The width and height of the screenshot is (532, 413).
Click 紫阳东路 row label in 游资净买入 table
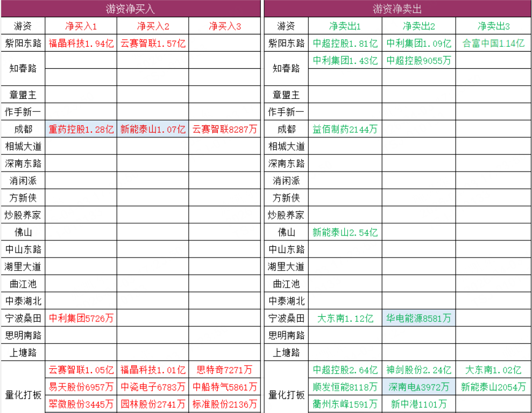23,43
